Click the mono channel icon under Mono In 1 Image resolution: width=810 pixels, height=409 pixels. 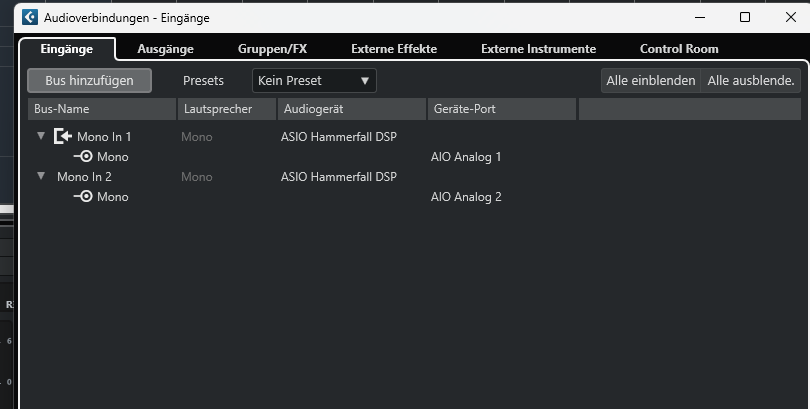pos(83,156)
